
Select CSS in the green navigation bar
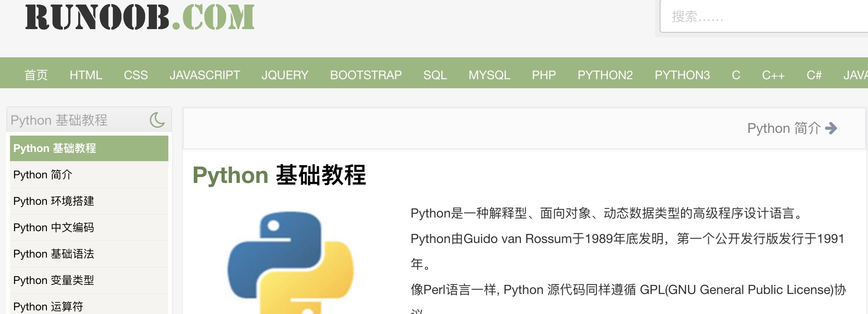coord(136,75)
